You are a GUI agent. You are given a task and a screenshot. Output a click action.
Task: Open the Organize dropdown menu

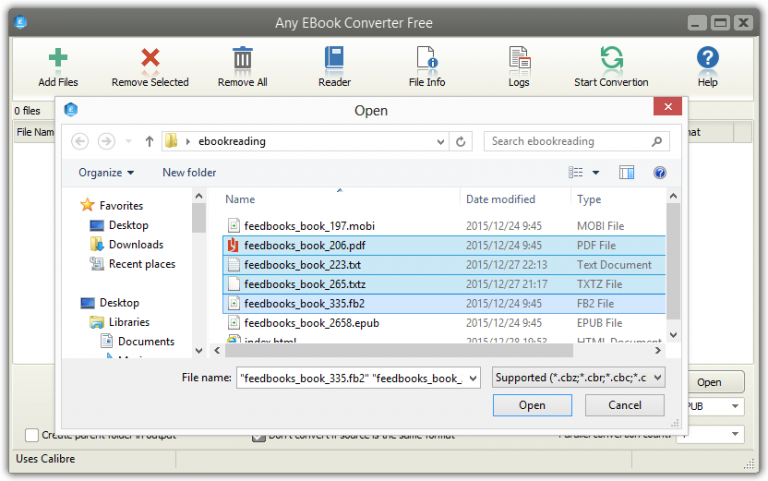tap(106, 172)
